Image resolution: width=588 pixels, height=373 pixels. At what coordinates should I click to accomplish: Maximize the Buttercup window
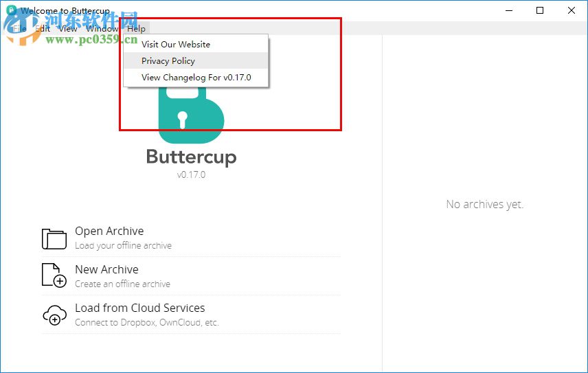coord(540,10)
